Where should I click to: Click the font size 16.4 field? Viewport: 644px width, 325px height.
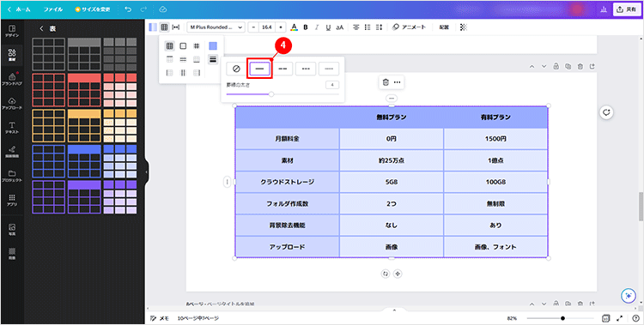267,27
